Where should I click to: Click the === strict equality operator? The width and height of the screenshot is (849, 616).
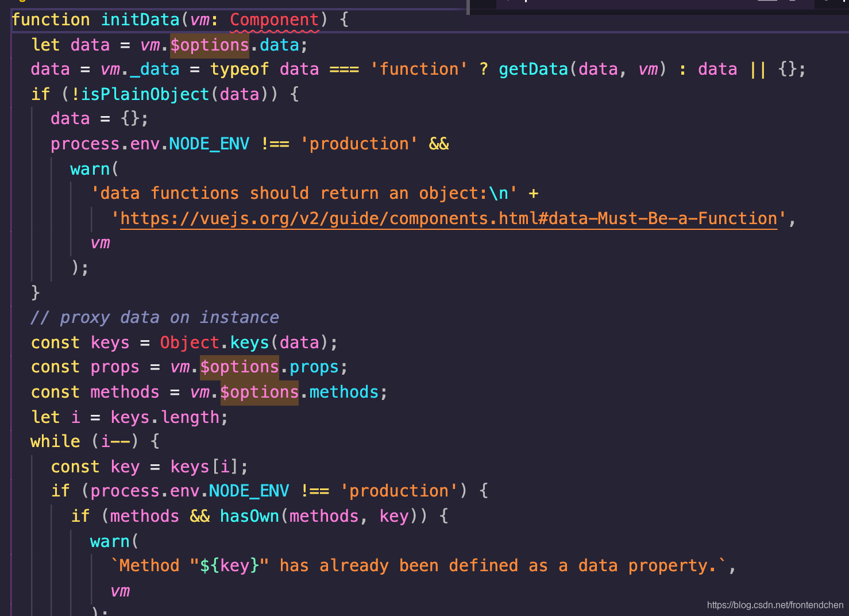pyautogui.click(x=344, y=69)
